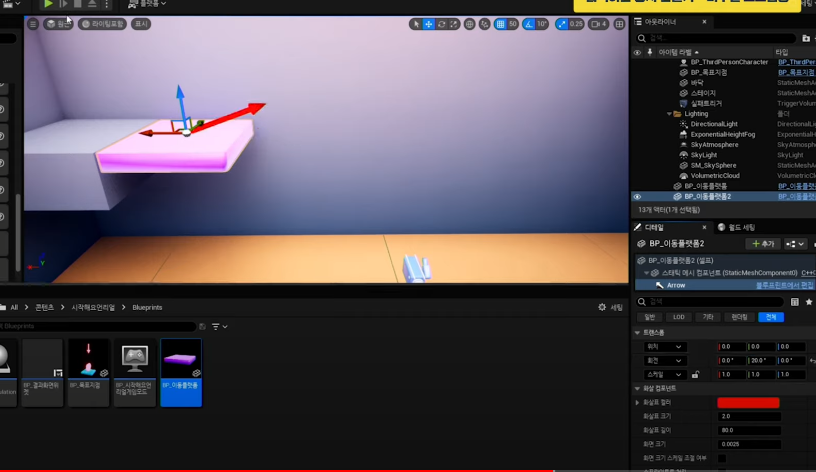Click the create folder icon in outliner
Image resolution: width=816 pixels, height=472 pixels.
[x=806, y=38]
